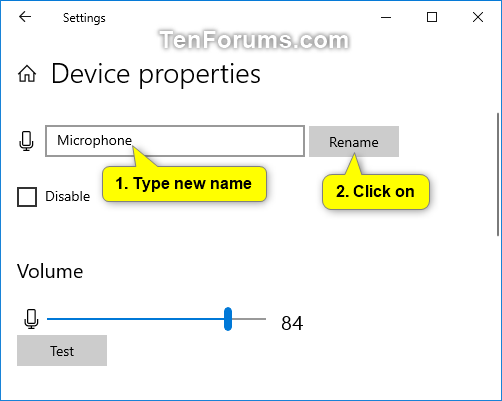Image resolution: width=502 pixels, height=401 pixels.
Task: Go back with the back arrow
Action: click(25, 17)
